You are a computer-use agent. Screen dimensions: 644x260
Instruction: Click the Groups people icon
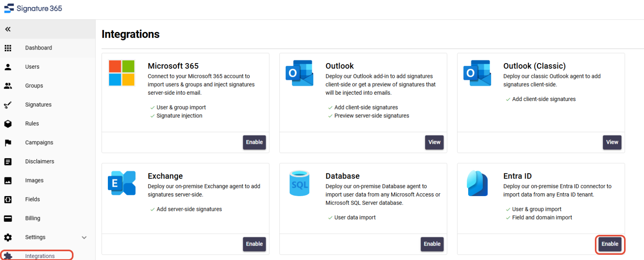(x=8, y=85)
